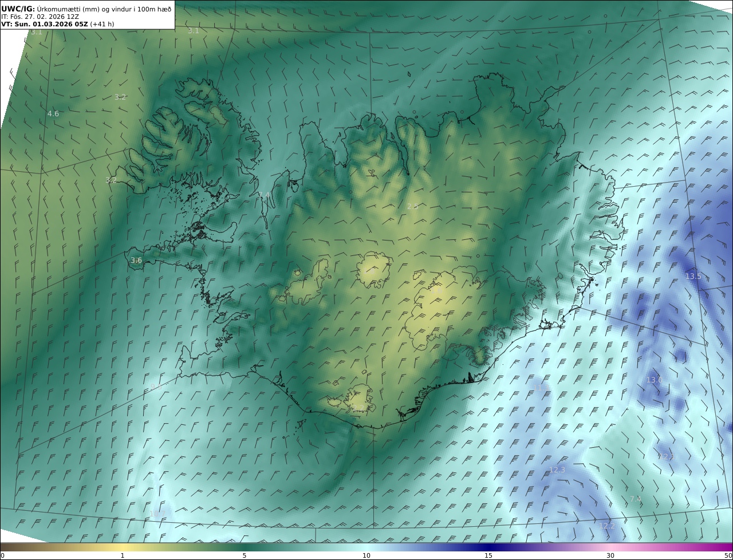The width and height of the screenshot is (733, 560).
Task: Pick the 12.2 value label
Action: pyautogui.click(x=606, y=526)
